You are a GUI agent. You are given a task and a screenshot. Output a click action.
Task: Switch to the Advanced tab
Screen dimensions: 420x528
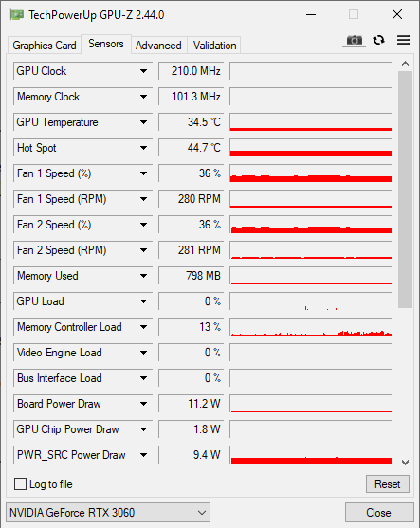point(158,46)
